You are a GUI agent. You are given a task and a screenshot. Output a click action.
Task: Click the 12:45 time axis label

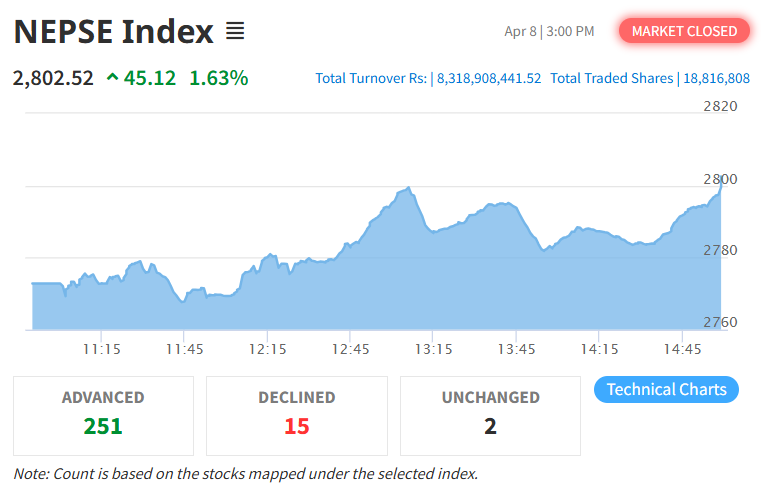click(351, 349)
